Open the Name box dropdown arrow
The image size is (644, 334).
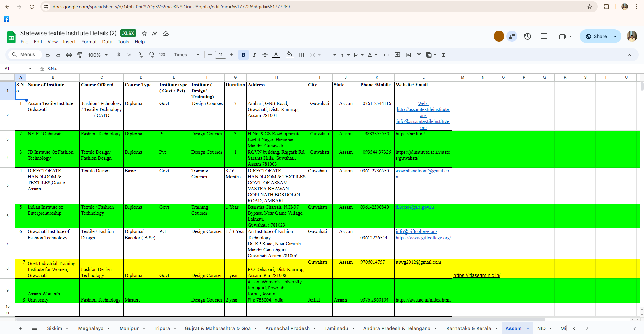(30, 69)
